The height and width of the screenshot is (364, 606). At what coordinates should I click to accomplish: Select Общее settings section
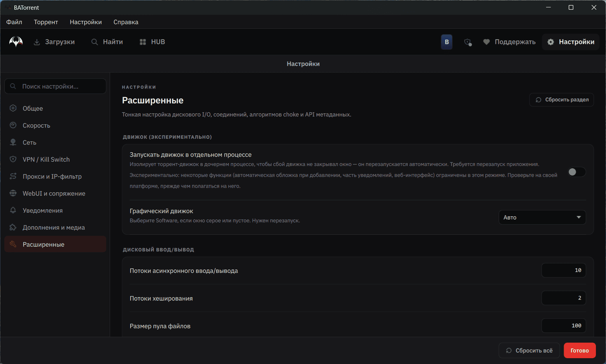pyautogui.click(x=55, y=108)
